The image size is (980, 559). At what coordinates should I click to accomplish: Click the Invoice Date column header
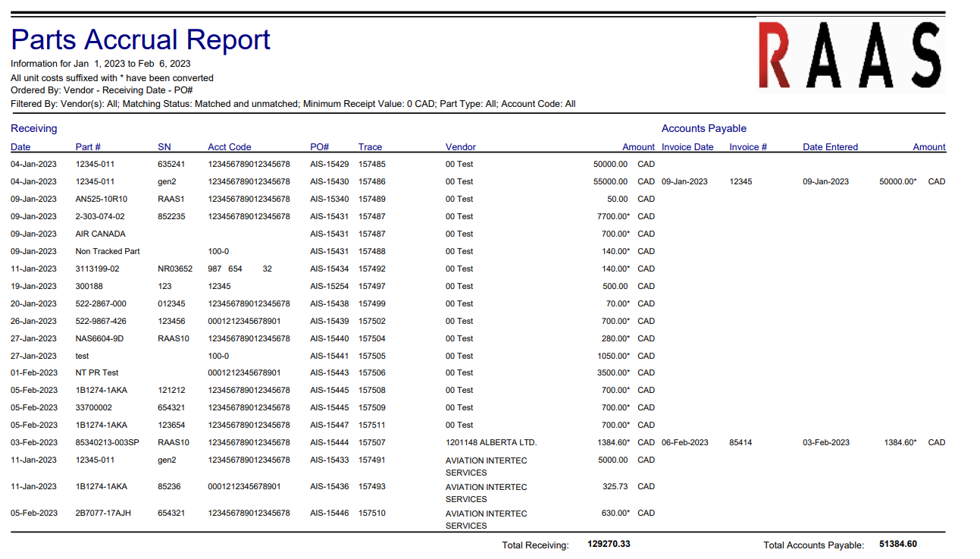click(687, 147)
